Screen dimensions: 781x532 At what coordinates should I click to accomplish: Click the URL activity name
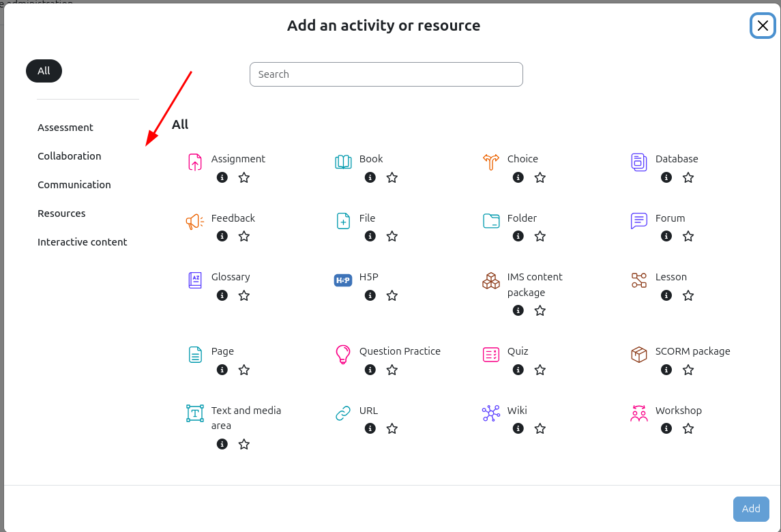(368, 411)
